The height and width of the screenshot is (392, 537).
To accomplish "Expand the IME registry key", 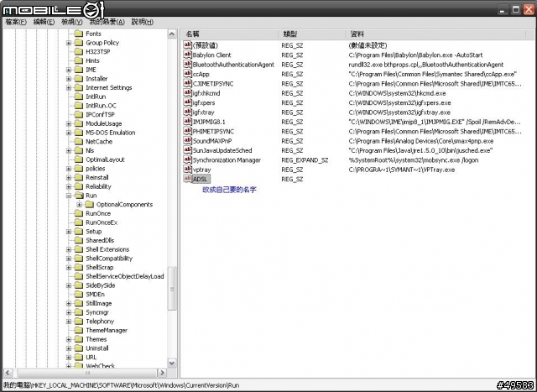I will [69, 70].
